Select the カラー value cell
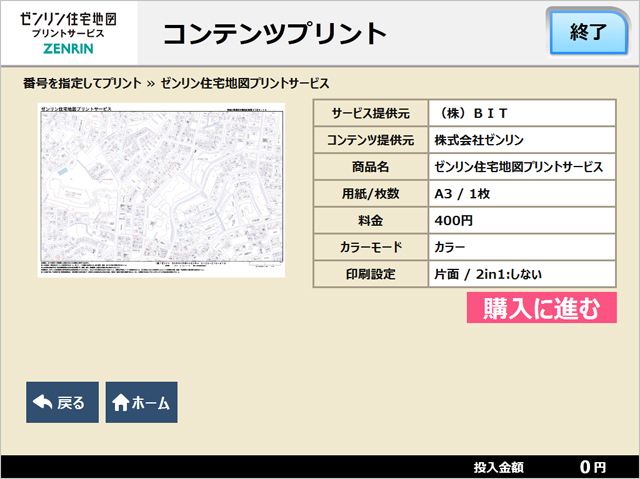The image size is (640, 479). point(522,247)
